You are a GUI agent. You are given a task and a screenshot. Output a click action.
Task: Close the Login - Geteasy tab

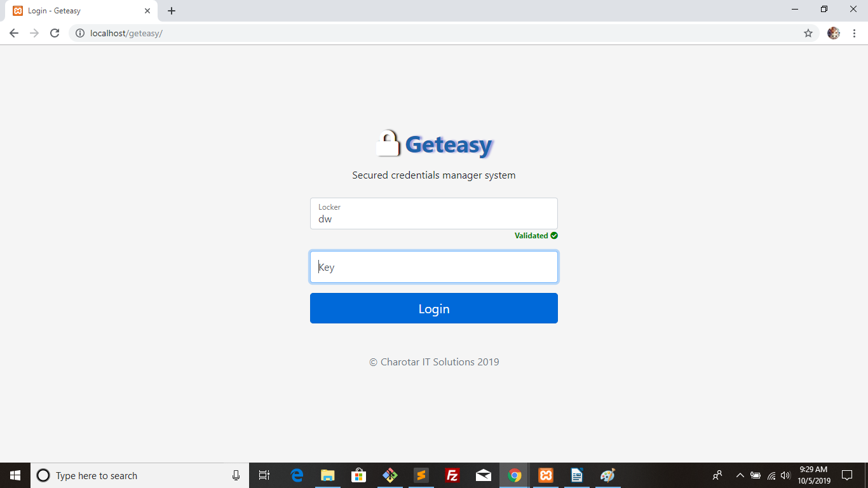tap(147, 11)
